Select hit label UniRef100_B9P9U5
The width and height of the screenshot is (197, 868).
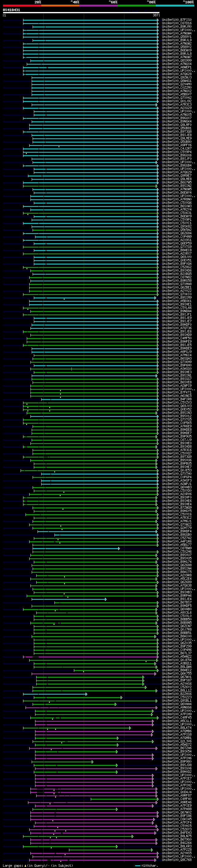pyautogui.click(x=177, y=436)
